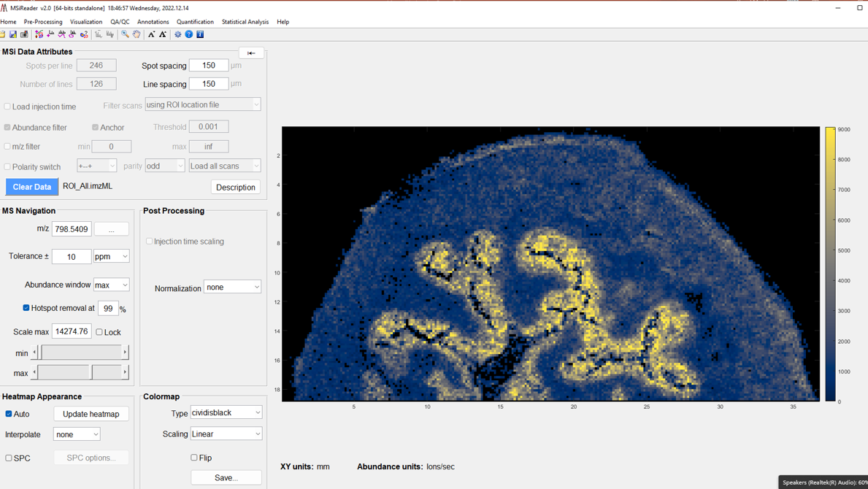Select the zoom magnifier tool
Image resolution: width=868 pixels, height=489 pixels.
click(x=125, y=34)
